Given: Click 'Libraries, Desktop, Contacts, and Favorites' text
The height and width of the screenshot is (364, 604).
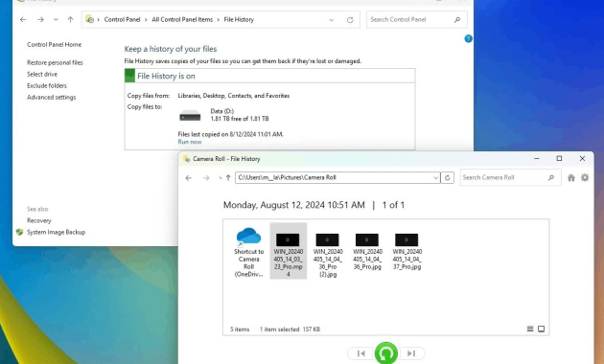Looking at the screenshot, I should tap(233, 96).
